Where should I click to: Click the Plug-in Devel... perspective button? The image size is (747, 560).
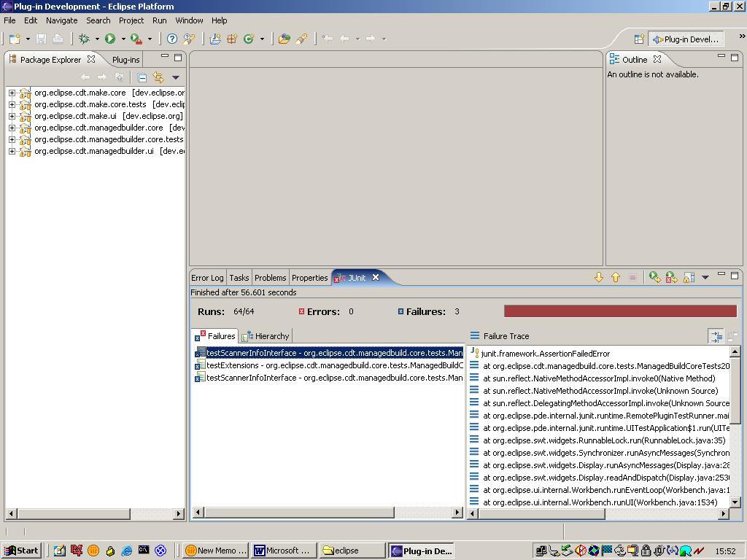tap(686, 39)
